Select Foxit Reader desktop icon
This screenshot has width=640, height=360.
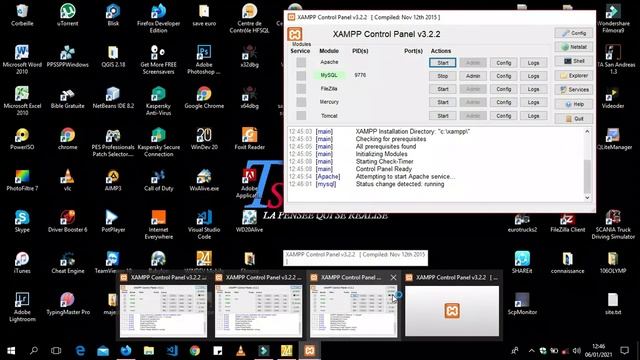point(249,139)
